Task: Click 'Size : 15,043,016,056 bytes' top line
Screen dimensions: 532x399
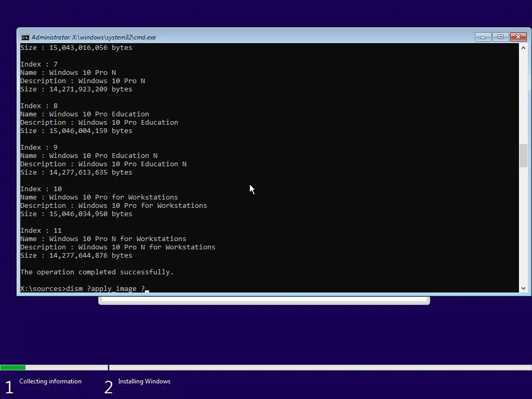Action: (x=76, y=47)
